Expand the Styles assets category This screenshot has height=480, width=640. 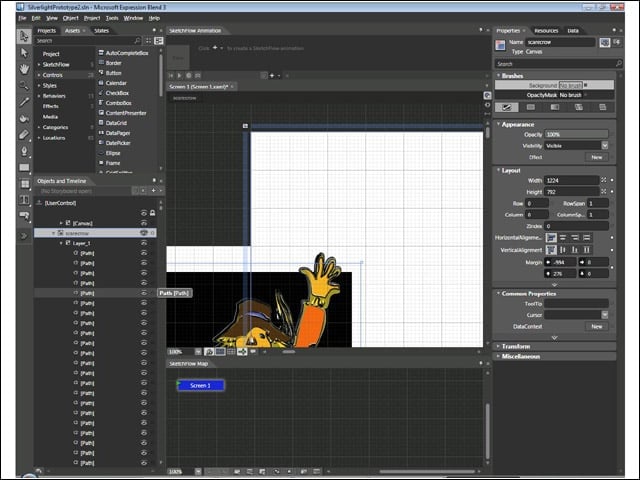[39, 86]
